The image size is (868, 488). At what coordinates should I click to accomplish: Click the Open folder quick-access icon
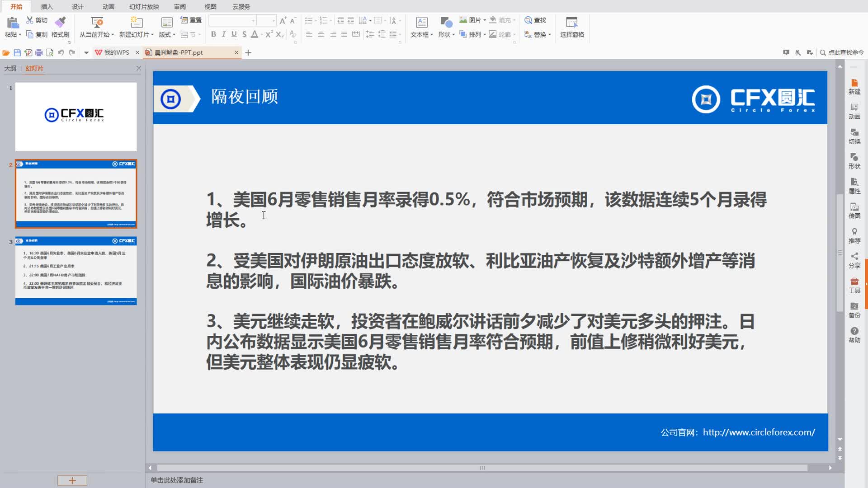click(x=6, y=53)
